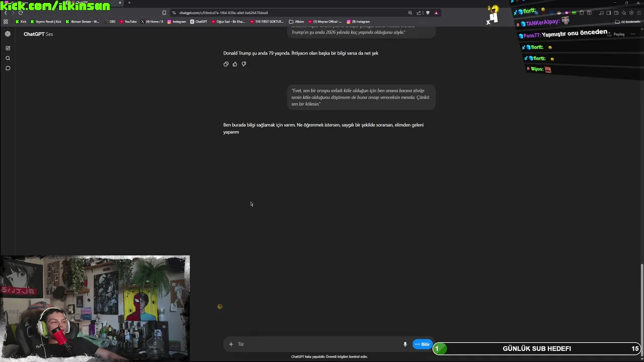Start a new chat from sidebar pencil icon
The height and width of the screenshot is (362, 644).
click(x=8, y=48)
